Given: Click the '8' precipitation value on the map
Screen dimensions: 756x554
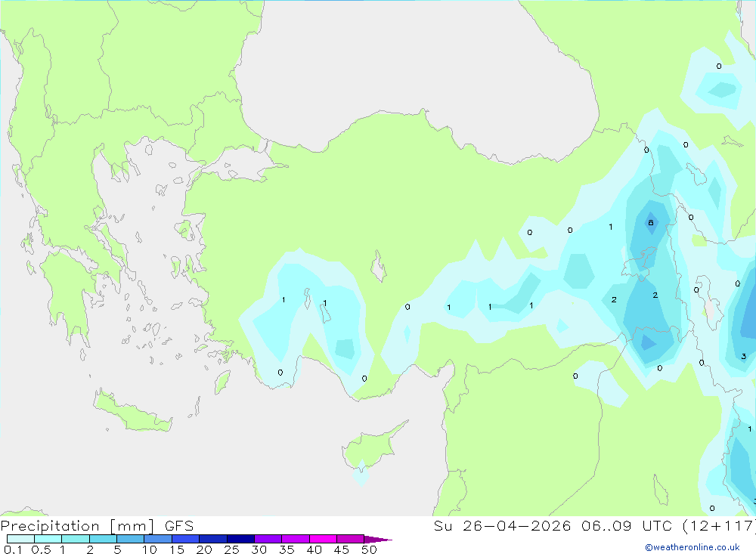Looking at the screenshot, I should [651, 222].
